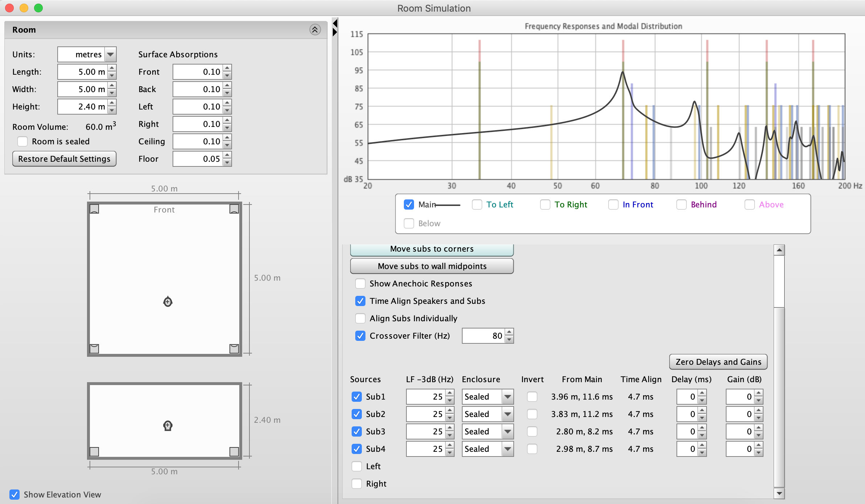
Task: Open the Sub2 Enclosure dropdown
Action: pos(508,414)
